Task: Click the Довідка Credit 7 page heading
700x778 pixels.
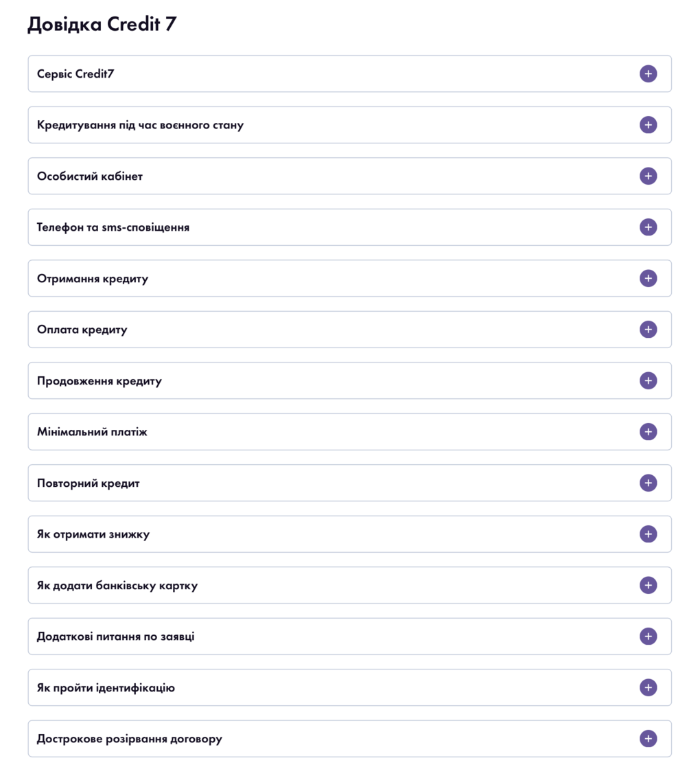Action: (x=102, y=25)
